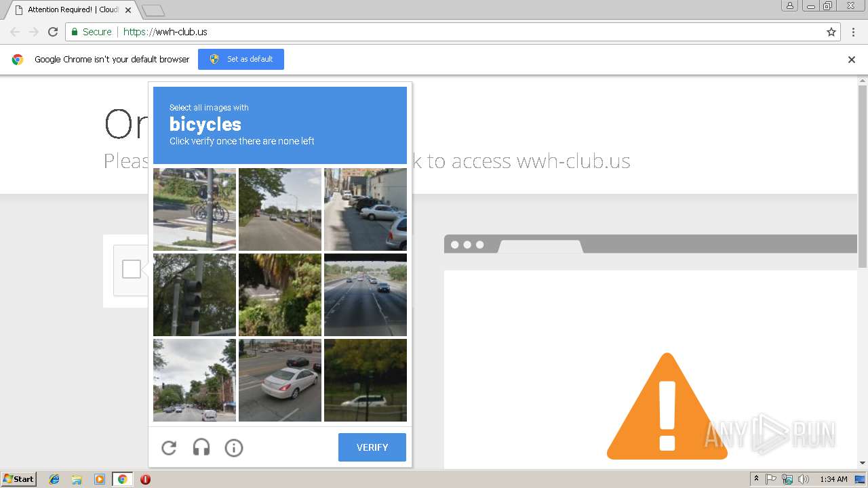The image size is (868, 488).
Task: Reload the page in Chrome
Action: 53,32
